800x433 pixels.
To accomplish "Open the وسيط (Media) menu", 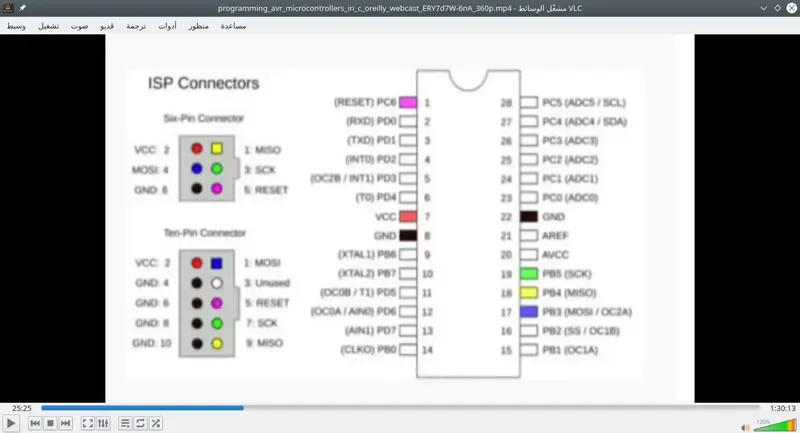I will (x=17, y=25).
